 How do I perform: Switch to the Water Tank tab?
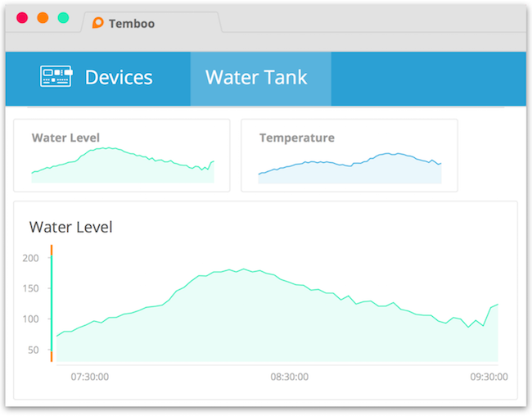tap(256, 78)
